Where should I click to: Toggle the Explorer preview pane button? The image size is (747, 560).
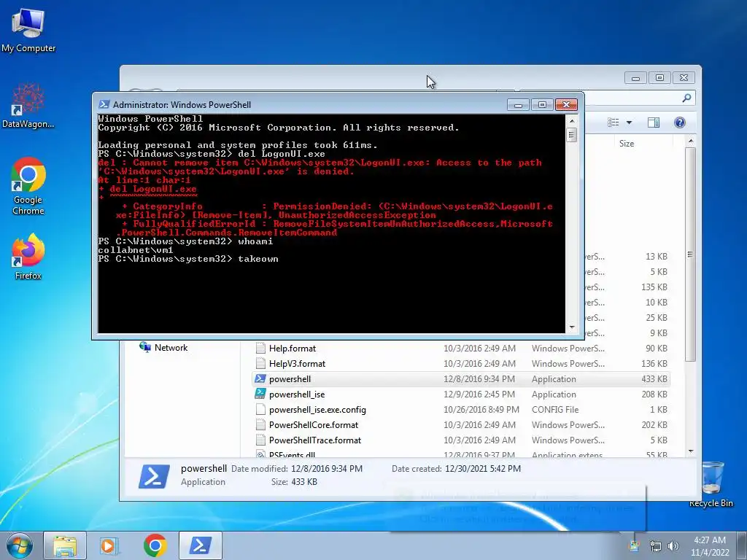tap(654, 122)
